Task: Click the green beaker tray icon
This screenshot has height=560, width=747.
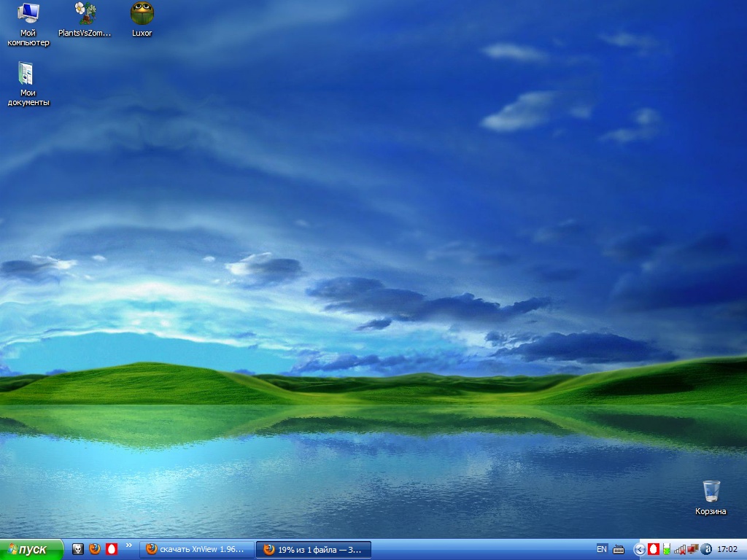Action: pyautogui.click(x=666, y=549)
